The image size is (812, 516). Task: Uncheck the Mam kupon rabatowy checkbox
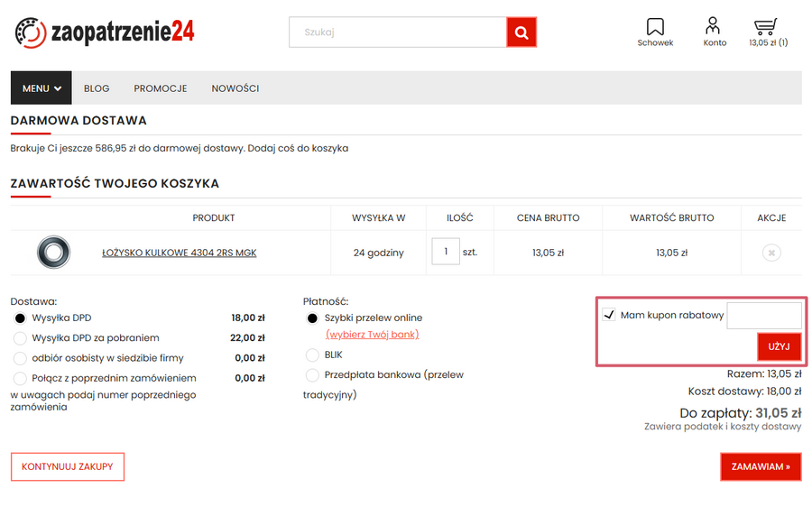[609, 315]
